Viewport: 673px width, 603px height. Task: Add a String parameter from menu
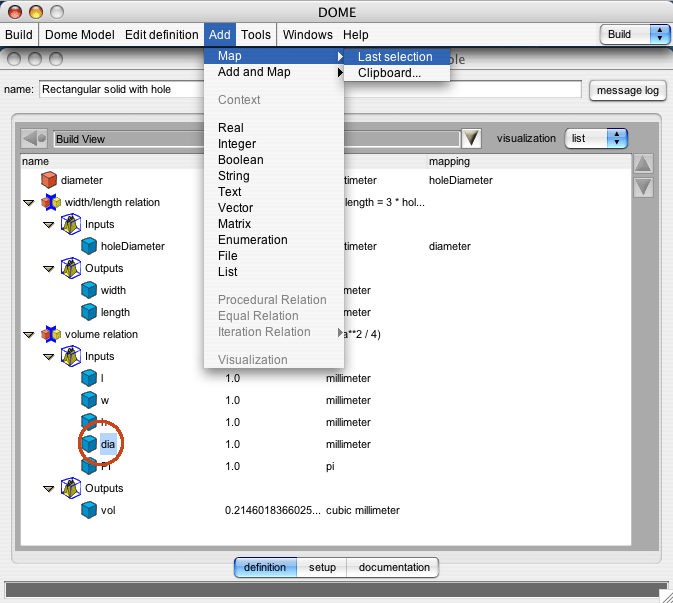click(274, 176)
